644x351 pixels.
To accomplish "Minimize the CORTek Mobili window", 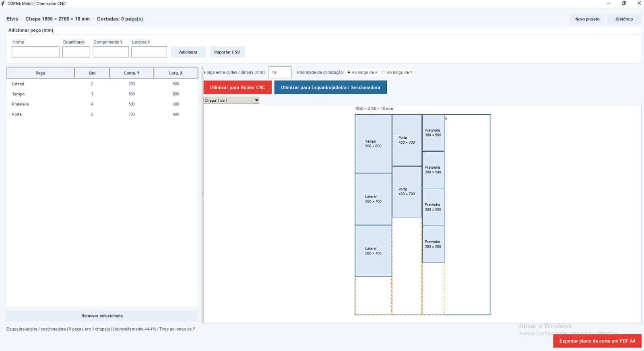I will (x=609, y=3).
